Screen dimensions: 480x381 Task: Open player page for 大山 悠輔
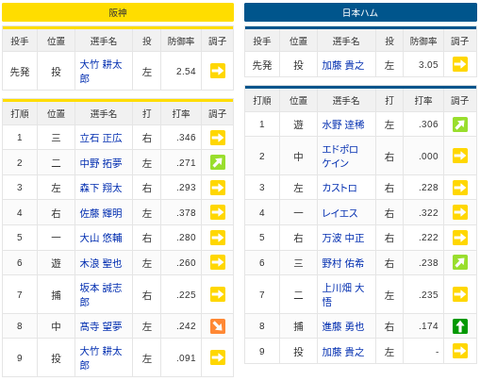click(101, 238)
